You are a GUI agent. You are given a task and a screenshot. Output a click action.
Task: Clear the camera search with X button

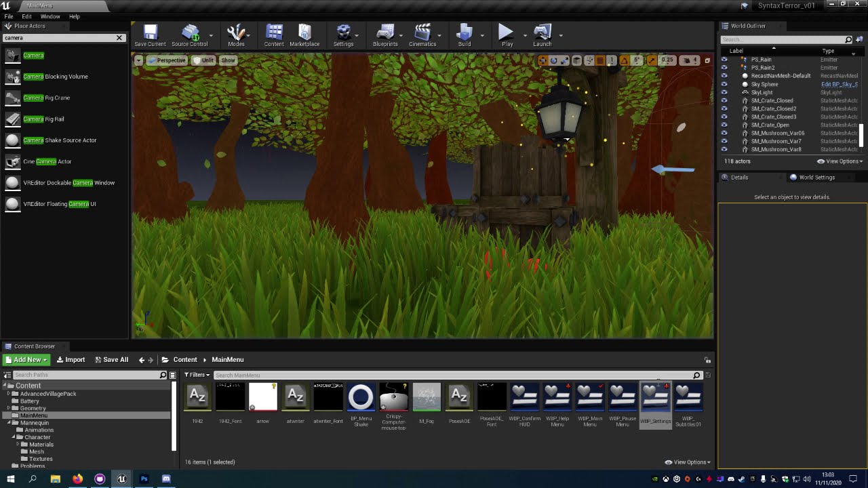click(119, 38)
